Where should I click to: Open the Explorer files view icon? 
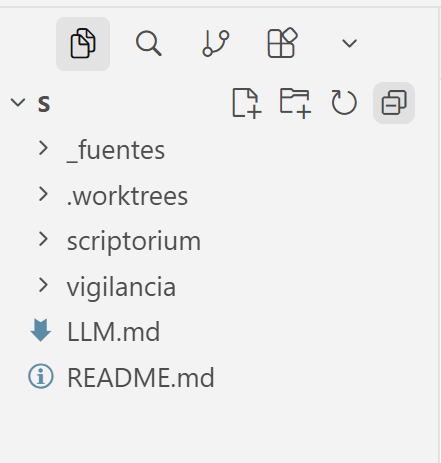[83, 44]
